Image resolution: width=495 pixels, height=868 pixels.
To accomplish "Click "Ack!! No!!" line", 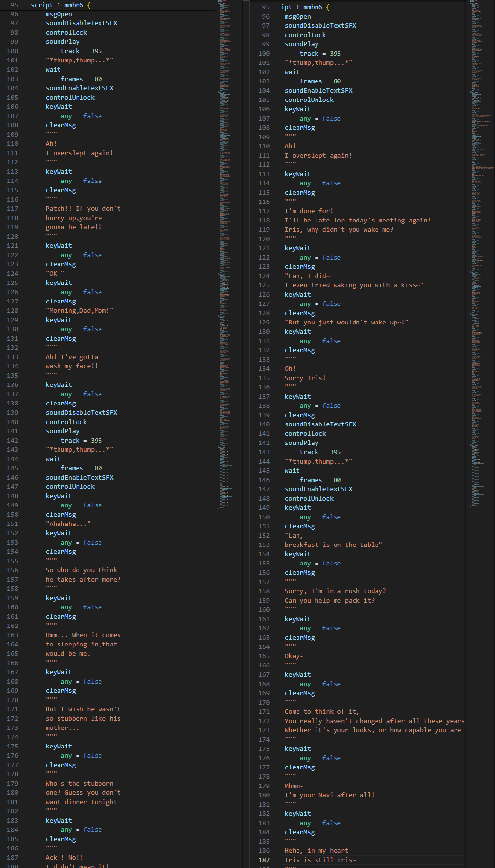I will [x=64, y=858].
